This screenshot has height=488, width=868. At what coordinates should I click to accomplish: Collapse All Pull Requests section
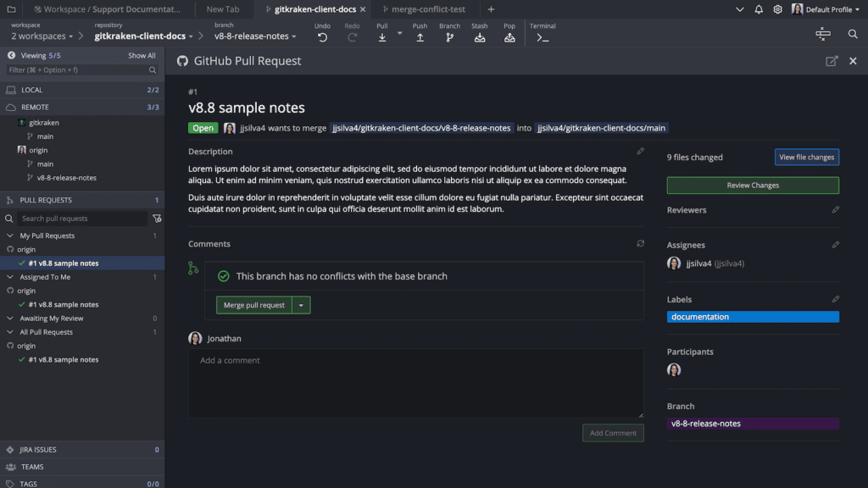(x=10, y=332)
